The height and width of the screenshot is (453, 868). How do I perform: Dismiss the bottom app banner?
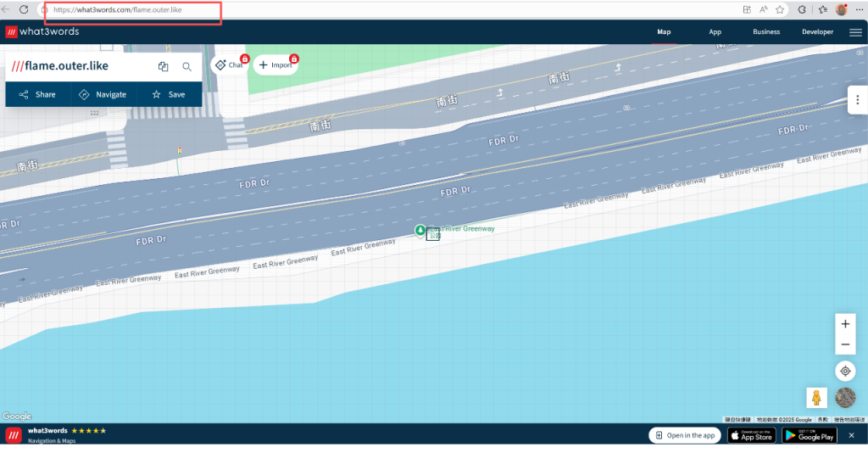coord(851,435)
